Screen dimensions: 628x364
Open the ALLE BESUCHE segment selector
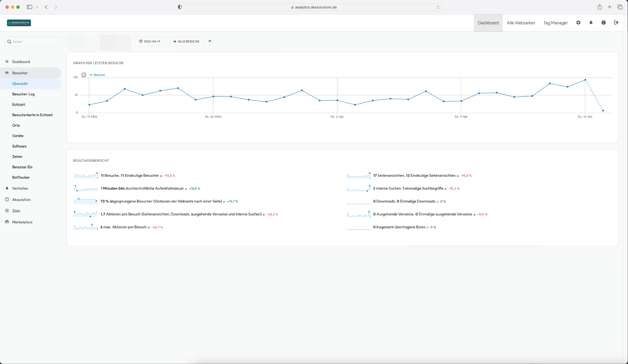coord(187,41)
